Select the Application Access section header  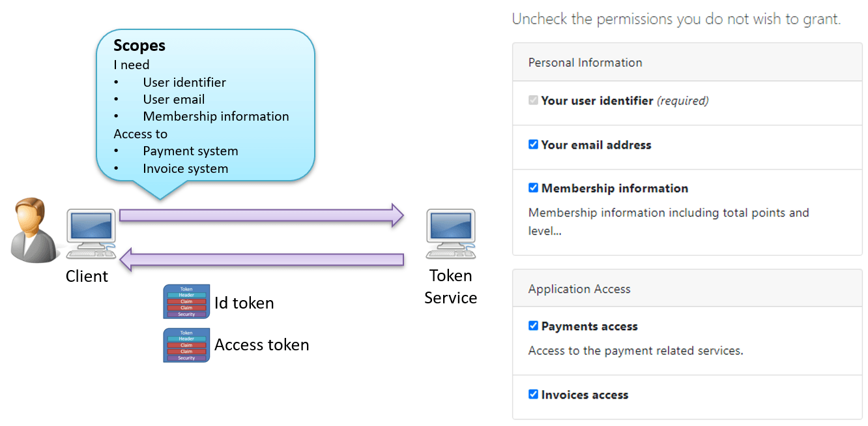(579, 288)
